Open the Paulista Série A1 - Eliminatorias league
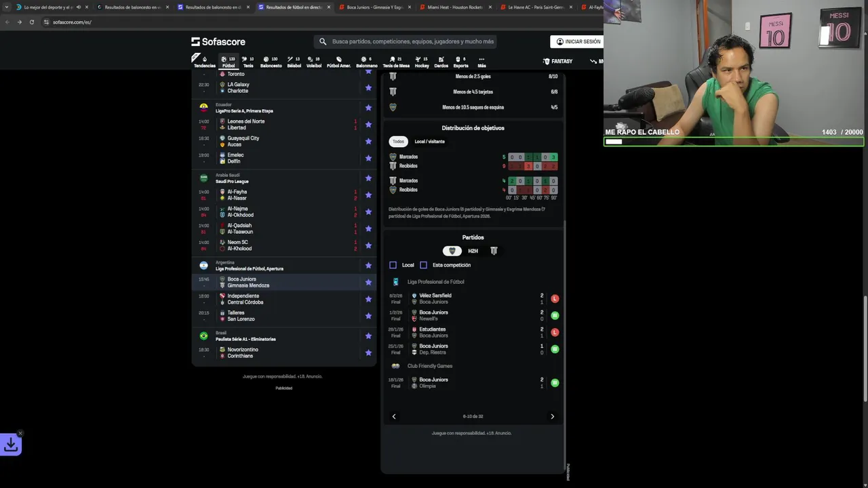The image size is (868, 488). (245, 339)
